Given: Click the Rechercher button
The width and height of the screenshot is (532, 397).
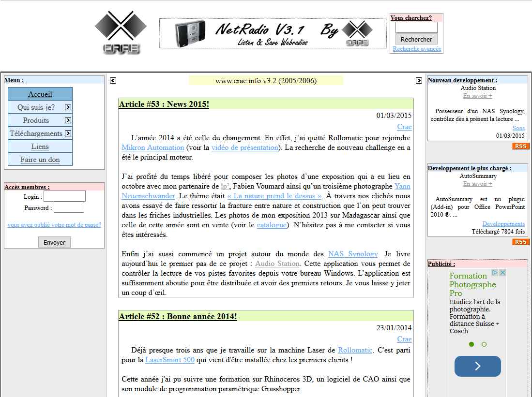Looking at the screenshot, I should pyautogui.click(x=416, y=39).
